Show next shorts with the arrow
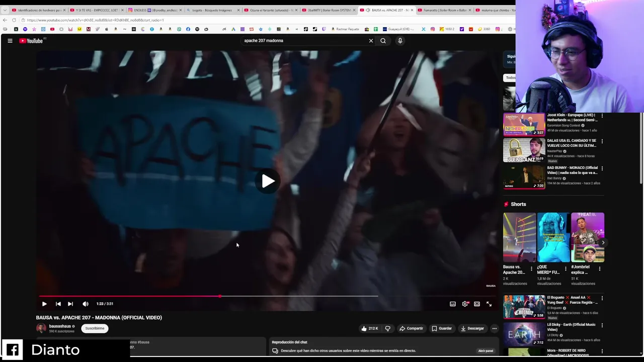 tap(603, 242)
